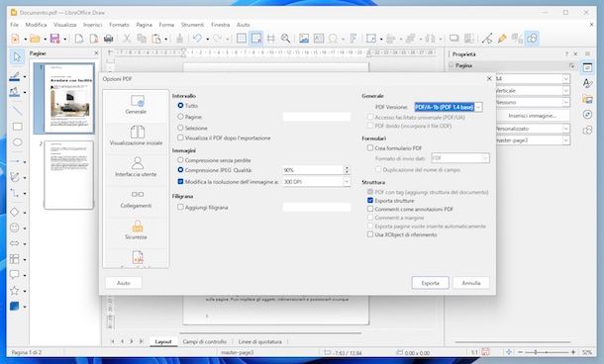Select the Callout shapes tool
Viewport: 604px width, 364px height.
pyautogui.click(x=14, y=275)
